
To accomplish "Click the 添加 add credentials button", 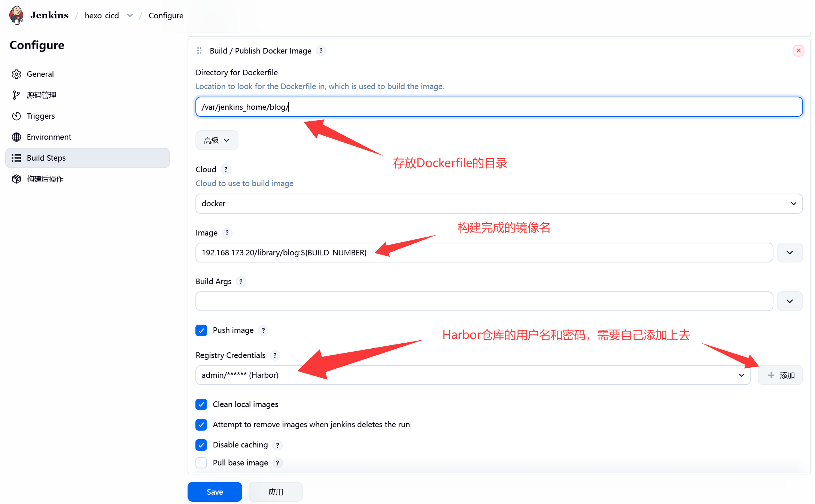I will [x=780, y=375].
